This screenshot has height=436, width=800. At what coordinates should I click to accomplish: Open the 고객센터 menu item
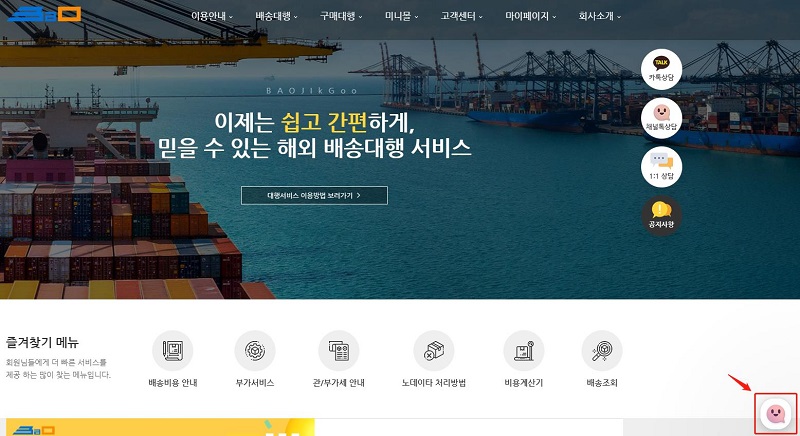point(462,16)
